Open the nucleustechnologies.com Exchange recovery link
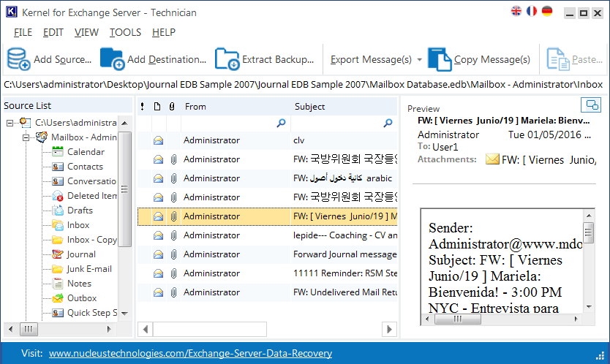 click(191, 353)
